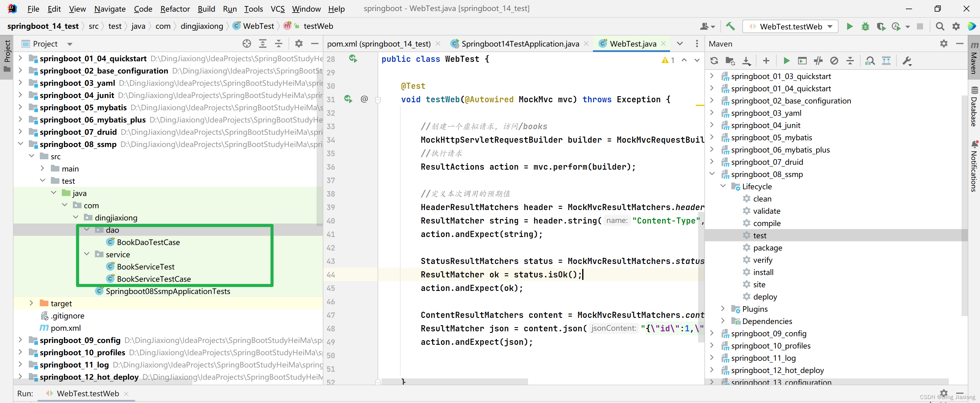Click the warning indicator in editor corner
Screen dimensions: 980x403
click(x=668, y=60)
